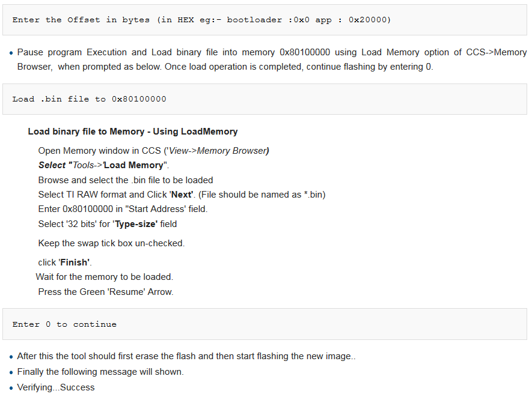This screenshot has width=532, height=397.
Task: Click the bold text 'Load Memory'
Action: [133, 165]
